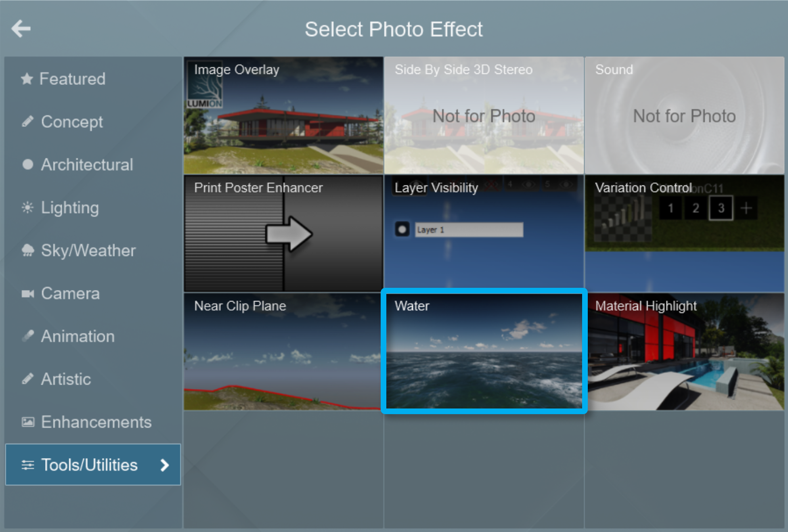Select the Variation Control effect
The height and width of the screenshot is (532, 788).
(684, 233)
